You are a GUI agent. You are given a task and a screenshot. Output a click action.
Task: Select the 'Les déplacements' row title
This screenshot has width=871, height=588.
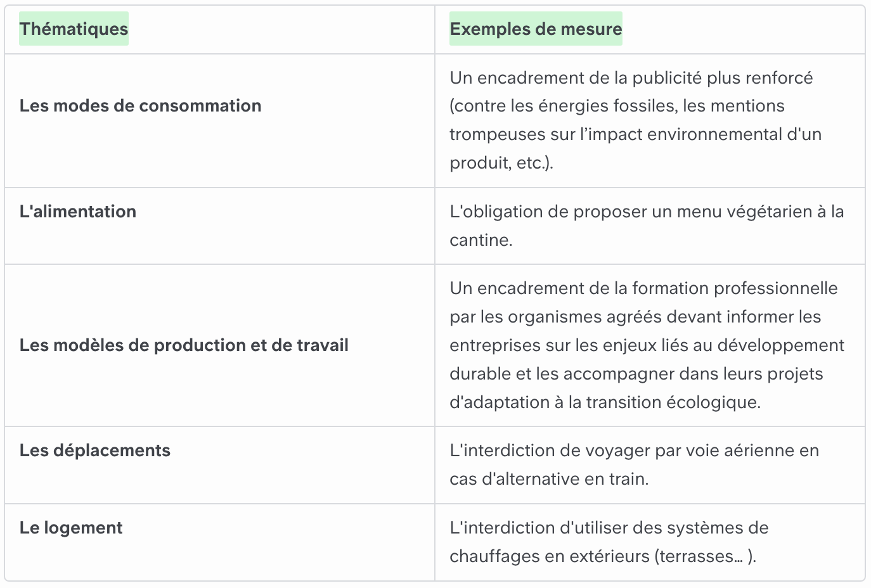(x=94, y=451)
